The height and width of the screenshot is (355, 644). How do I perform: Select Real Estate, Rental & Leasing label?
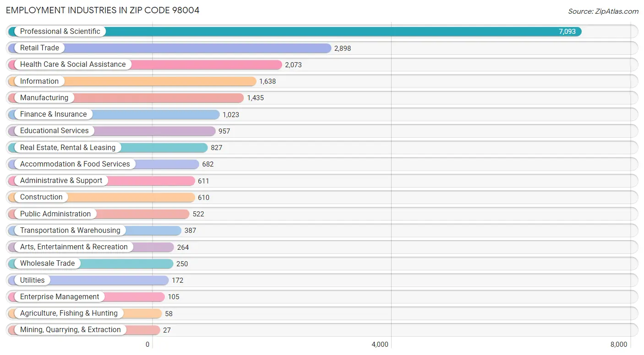click(x=68, y=148)
